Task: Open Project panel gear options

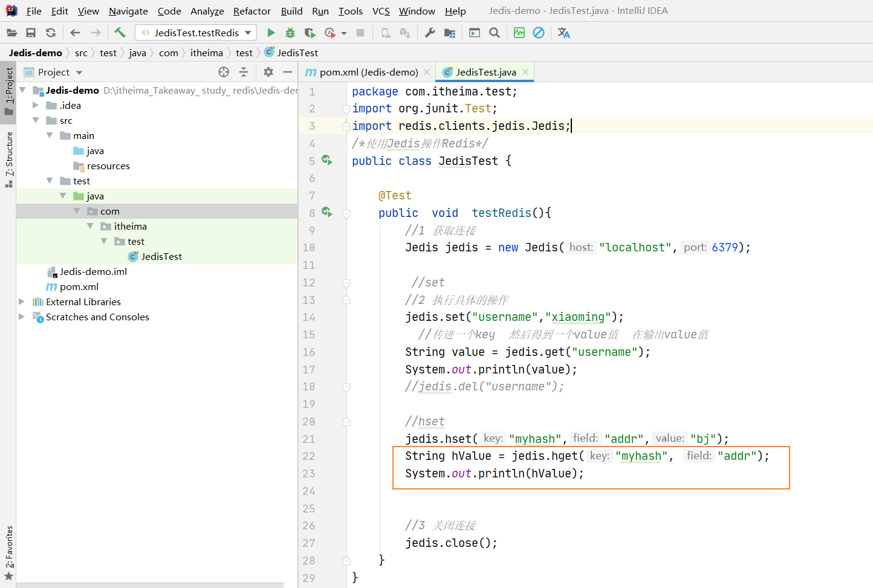Action: tap(268, 72)
